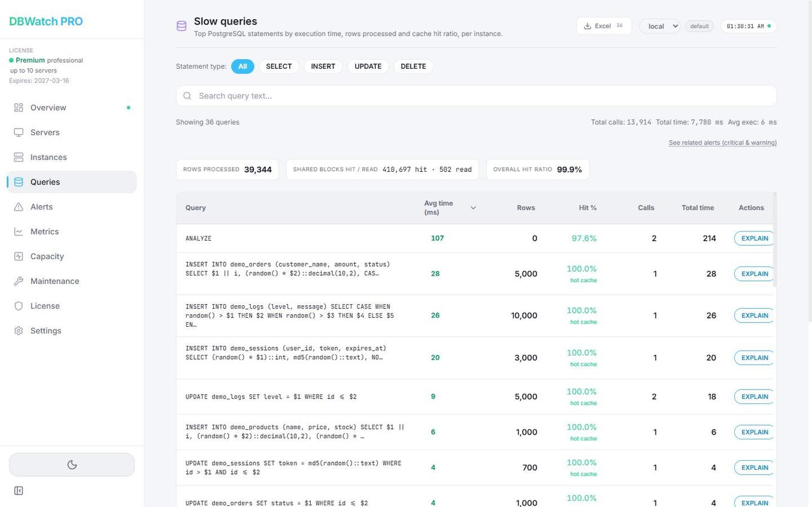Collapse the sidebar using the panel toggle
This screenshot has width=812, height=507.
tap(19, 490)
